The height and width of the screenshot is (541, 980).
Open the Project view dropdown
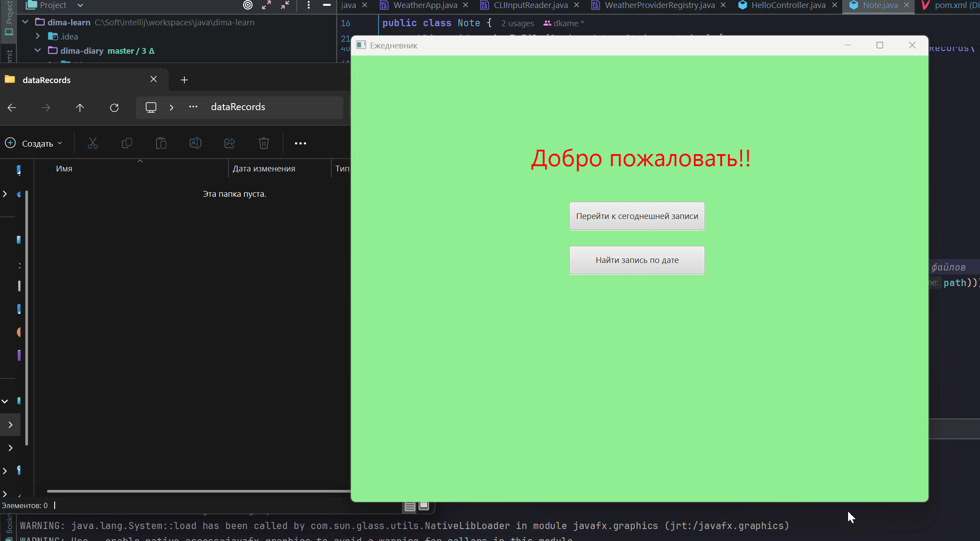pos(80,5)
